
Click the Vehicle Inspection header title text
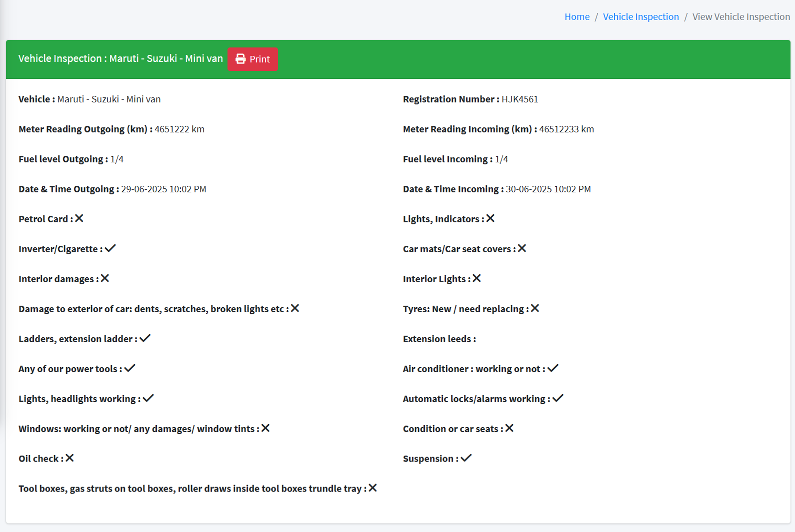(x=120, y=58)
